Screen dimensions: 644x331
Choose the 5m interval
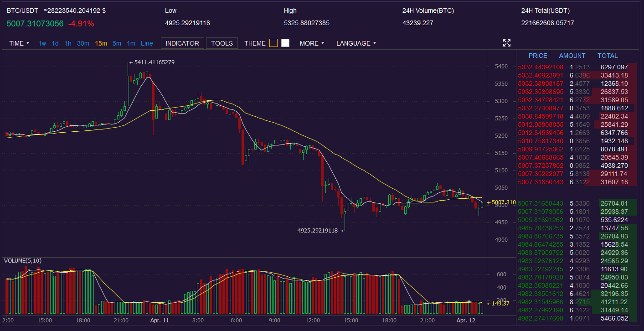tap(117, 43)
